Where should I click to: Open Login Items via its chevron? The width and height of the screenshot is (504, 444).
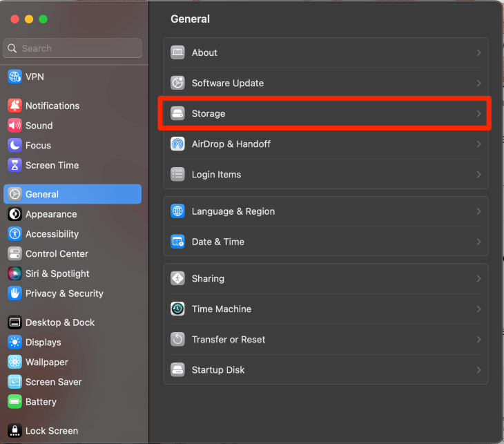coord(478,174)
